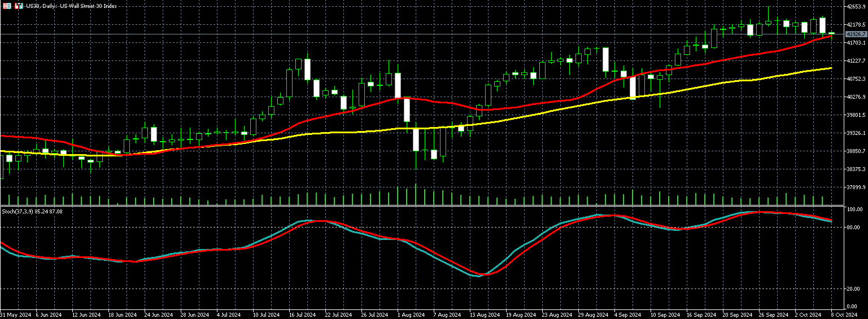Image resolution: width=868 pixels, height=319 pixels.
Task: Click the latest candlestick on the chart
Action: click(831, 34)
